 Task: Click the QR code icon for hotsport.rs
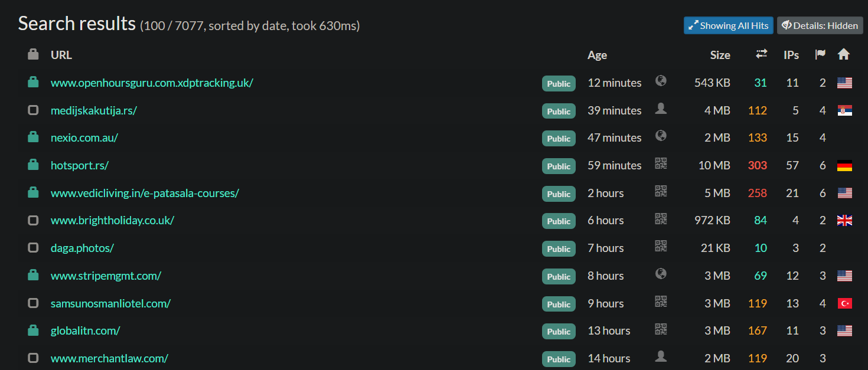(x=661, y=164)
